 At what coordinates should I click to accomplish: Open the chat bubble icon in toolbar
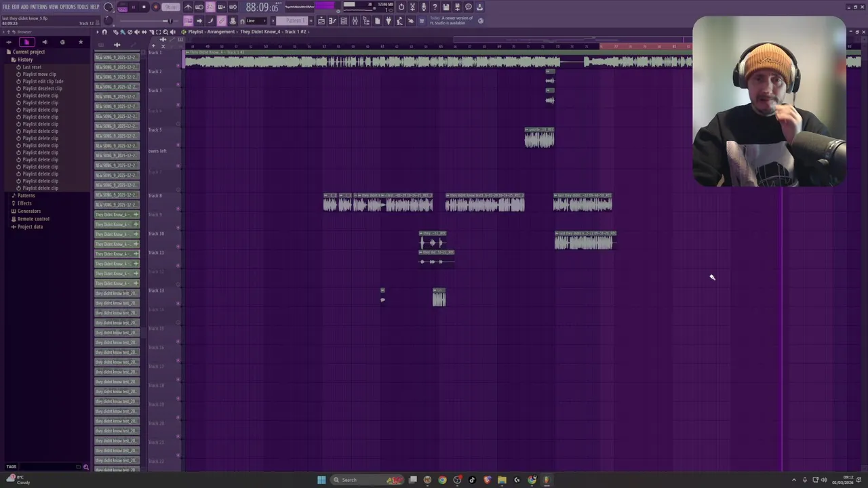(468, 7)
